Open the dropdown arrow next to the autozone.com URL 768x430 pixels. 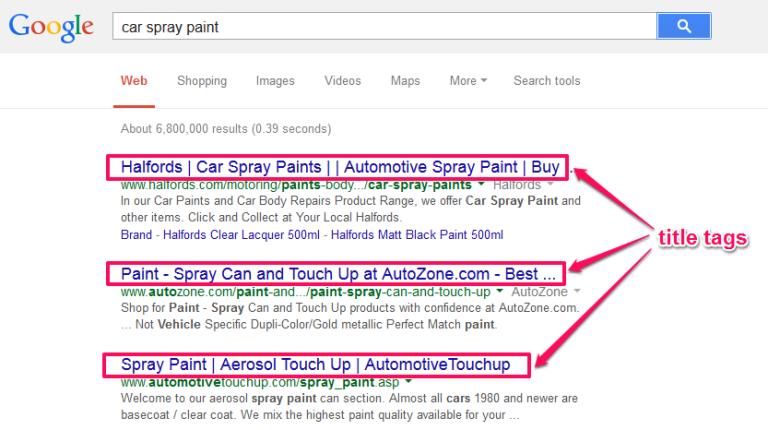[500, 291]
